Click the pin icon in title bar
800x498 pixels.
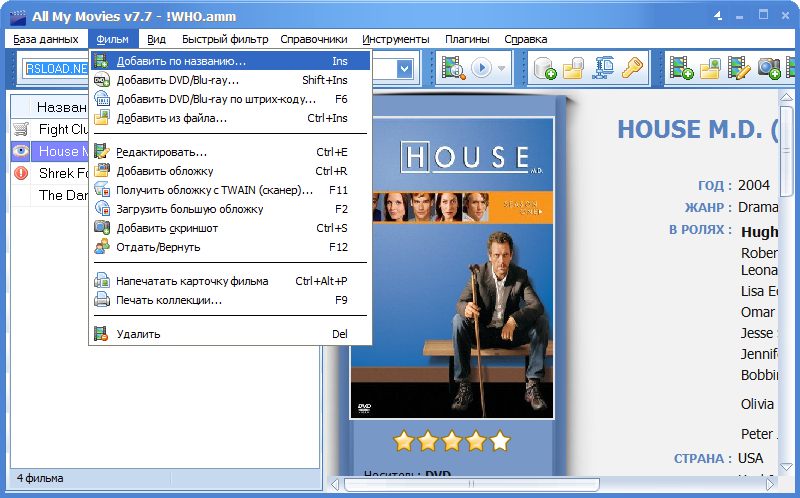click(718, 16)
